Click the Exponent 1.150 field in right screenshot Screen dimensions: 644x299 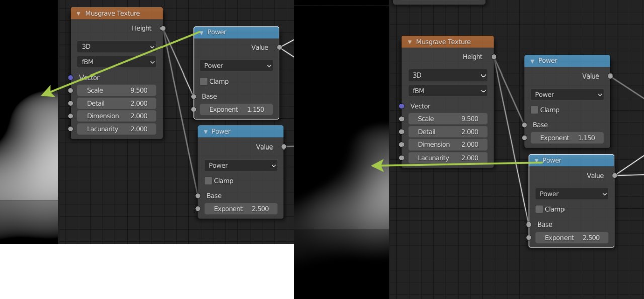[x=568, y=138]
